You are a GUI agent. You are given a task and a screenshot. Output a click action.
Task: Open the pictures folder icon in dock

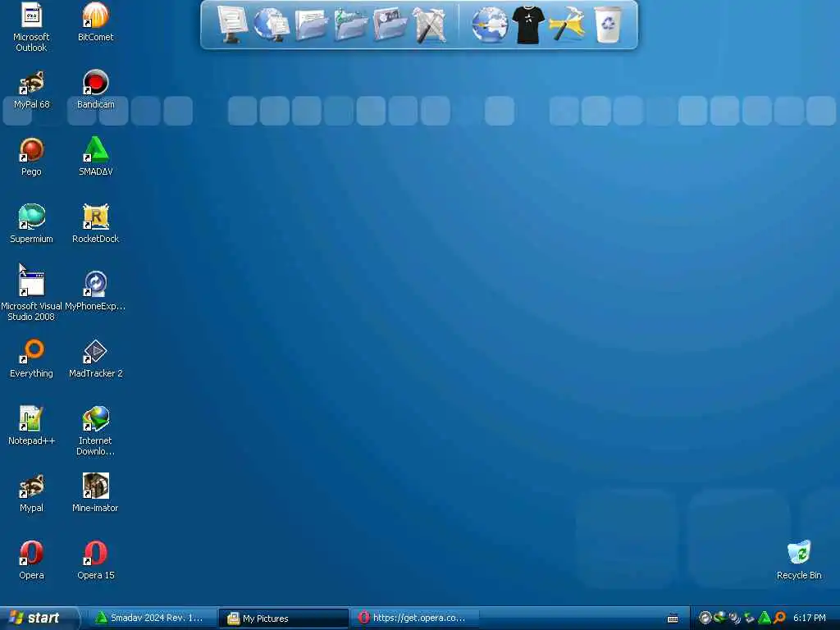coord(390,25)
